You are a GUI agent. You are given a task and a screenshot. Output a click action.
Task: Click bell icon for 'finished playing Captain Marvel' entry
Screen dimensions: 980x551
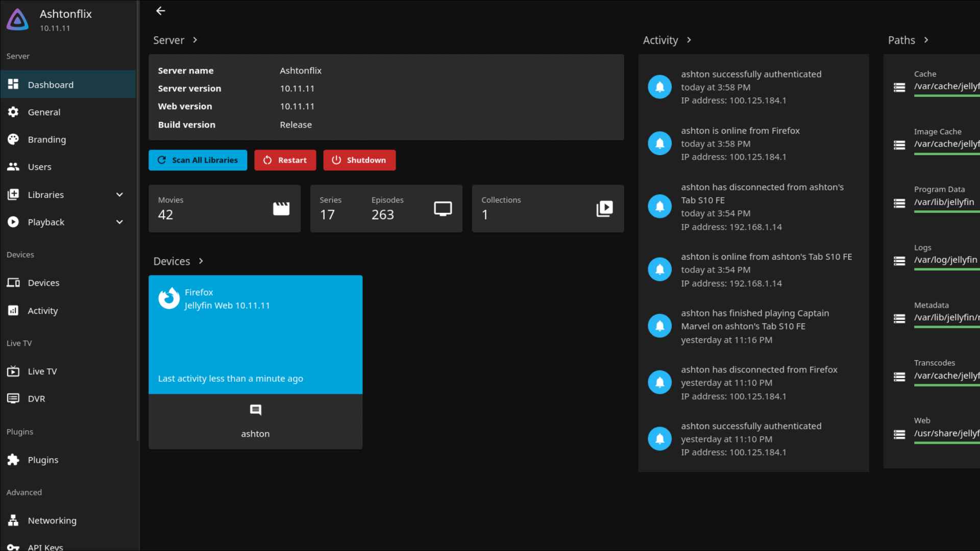pos(659,325)
